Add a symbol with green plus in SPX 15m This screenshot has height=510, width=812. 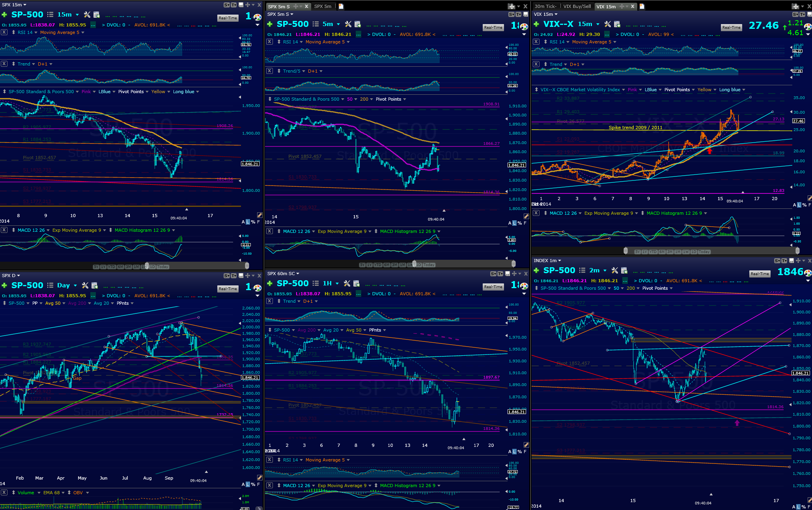pyautogui.click(x=4, y=15)
